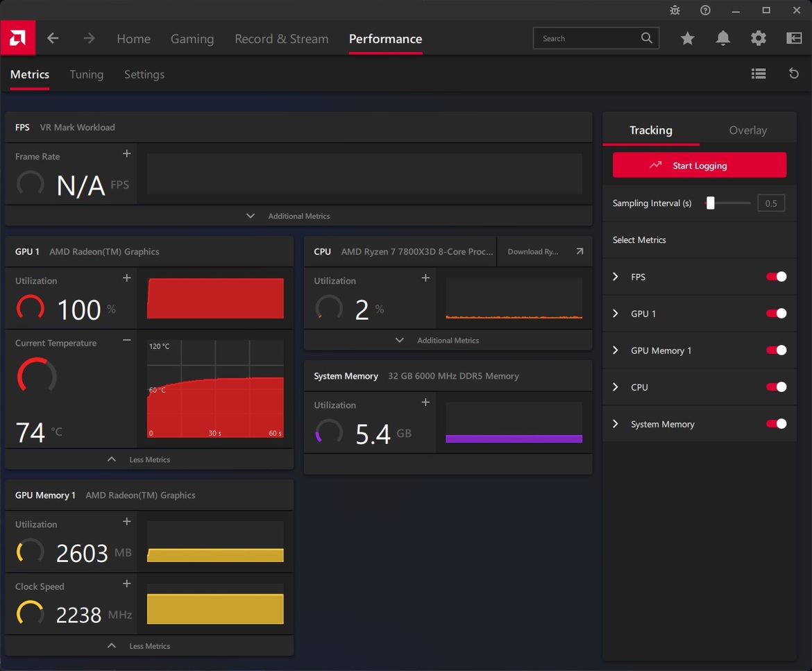
Task: Collapse Current Temperature minus icon
Action: click(x=127, y=340)
